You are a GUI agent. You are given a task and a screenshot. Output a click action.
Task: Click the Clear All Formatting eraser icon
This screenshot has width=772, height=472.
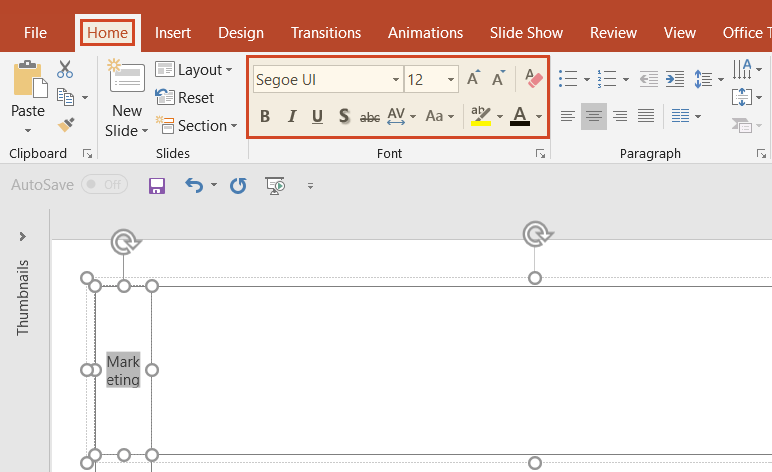[x=533, y=79]
